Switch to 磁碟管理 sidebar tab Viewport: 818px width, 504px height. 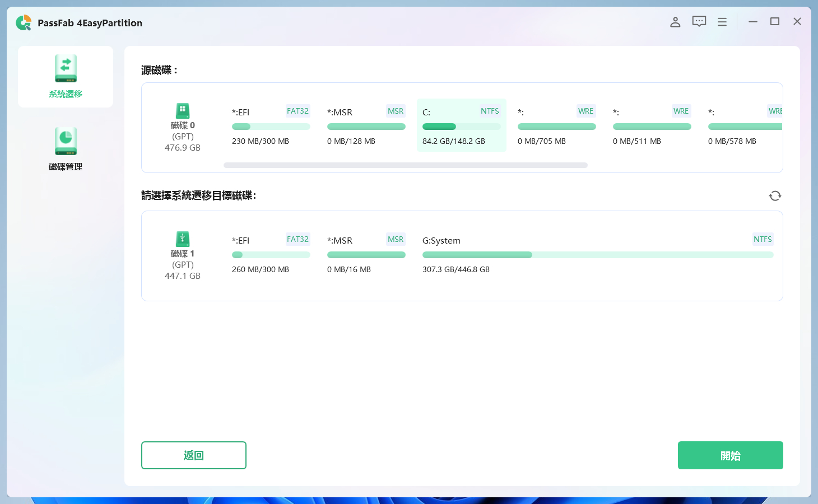point(66,150)
